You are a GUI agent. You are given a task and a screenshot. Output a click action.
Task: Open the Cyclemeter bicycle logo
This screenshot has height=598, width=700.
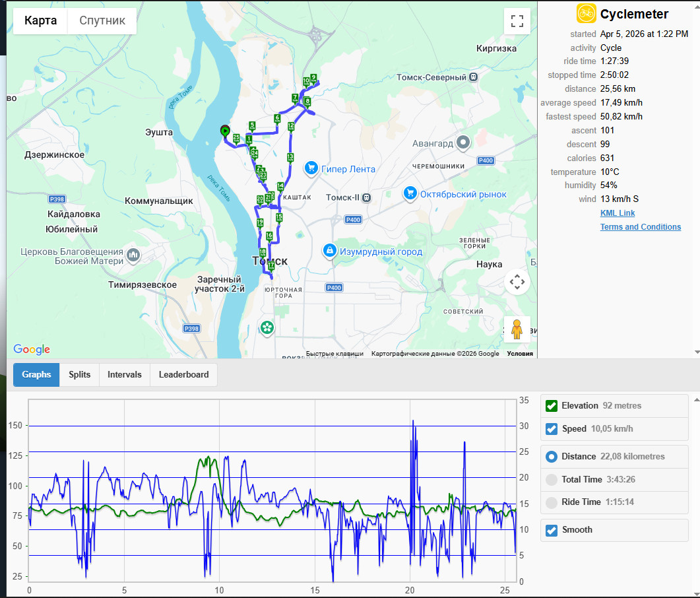[586, 13]
